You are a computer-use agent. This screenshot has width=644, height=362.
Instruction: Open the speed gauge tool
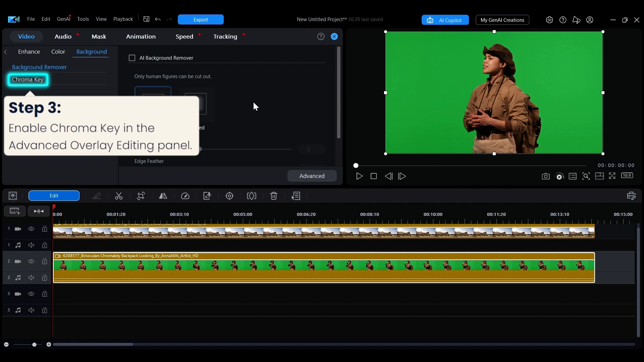[185, 196]
